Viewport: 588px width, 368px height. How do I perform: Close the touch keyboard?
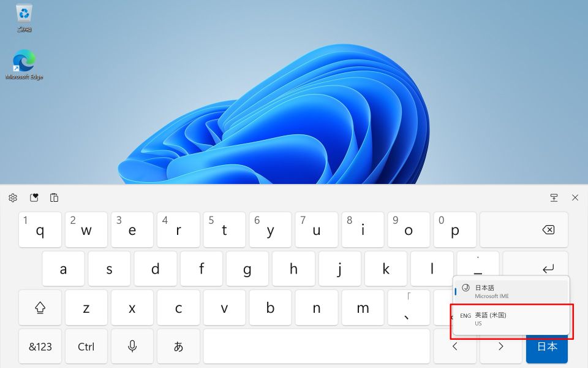[x=575, y=197]
